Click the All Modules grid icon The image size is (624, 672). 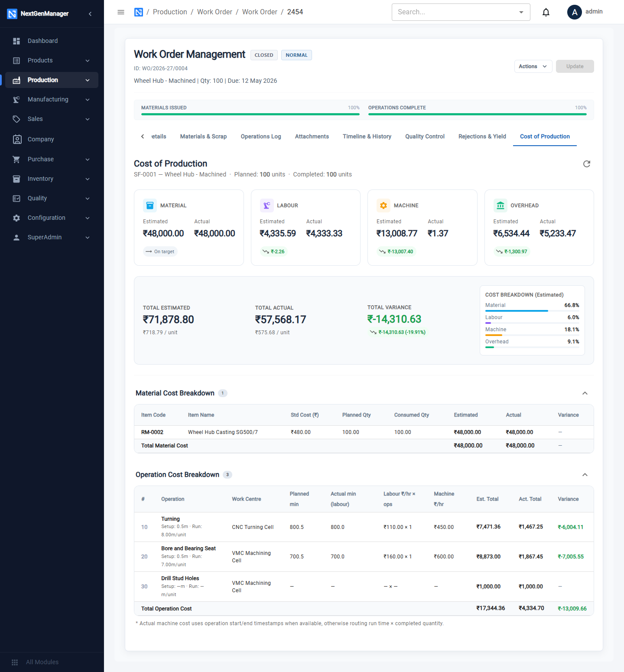(15, 662)
